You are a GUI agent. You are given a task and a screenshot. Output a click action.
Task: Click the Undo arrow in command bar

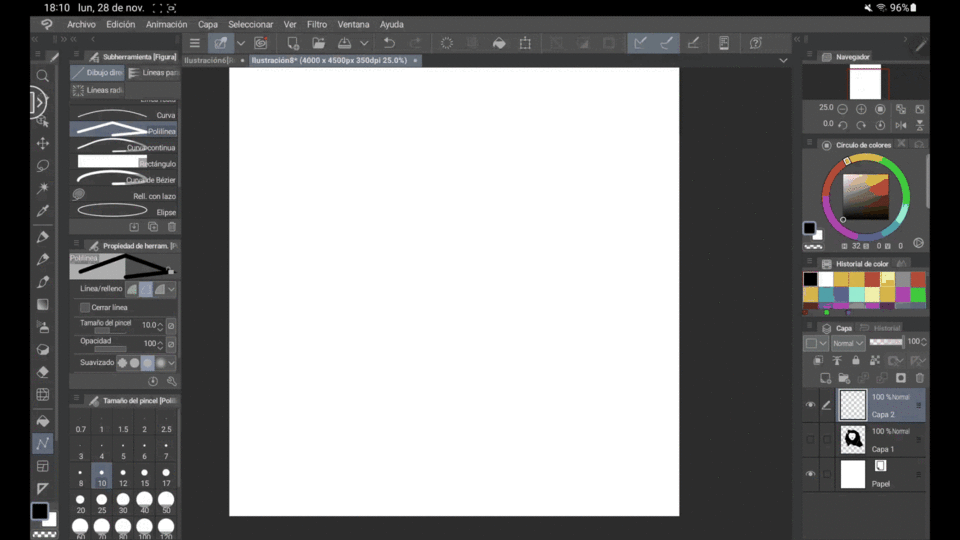tap(389, 43)
